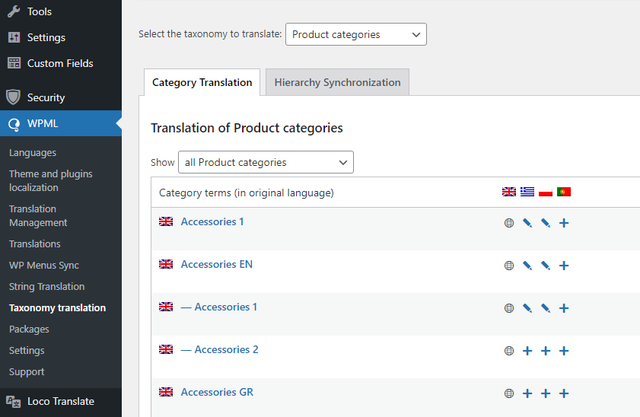Screen dimensions: 640x417
Task: Edit Polish translation of child — Accessories 1
Action: pyautogui.click(x=546, y=308)
